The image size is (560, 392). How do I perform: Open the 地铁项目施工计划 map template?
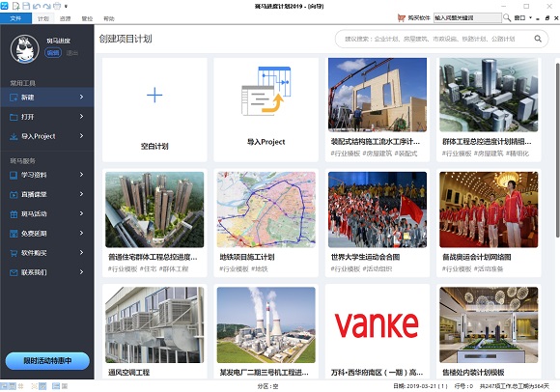(266, 210)
